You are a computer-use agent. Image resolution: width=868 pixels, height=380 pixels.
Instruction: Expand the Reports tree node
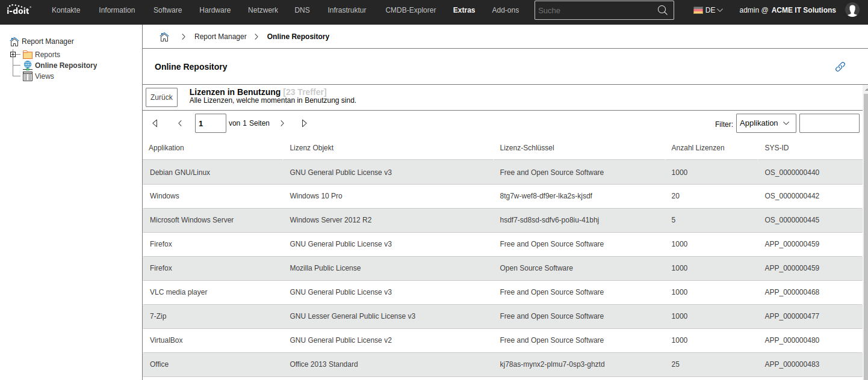click(x=13, y=55)
